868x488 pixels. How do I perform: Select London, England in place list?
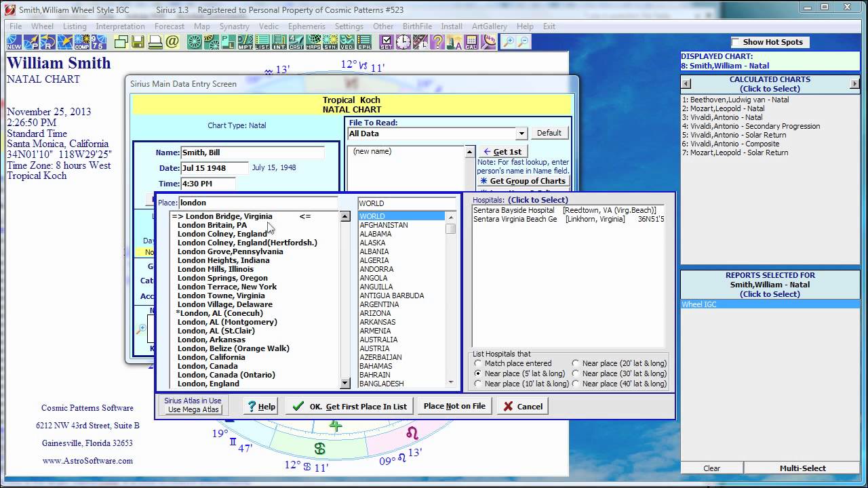point(208,384)
